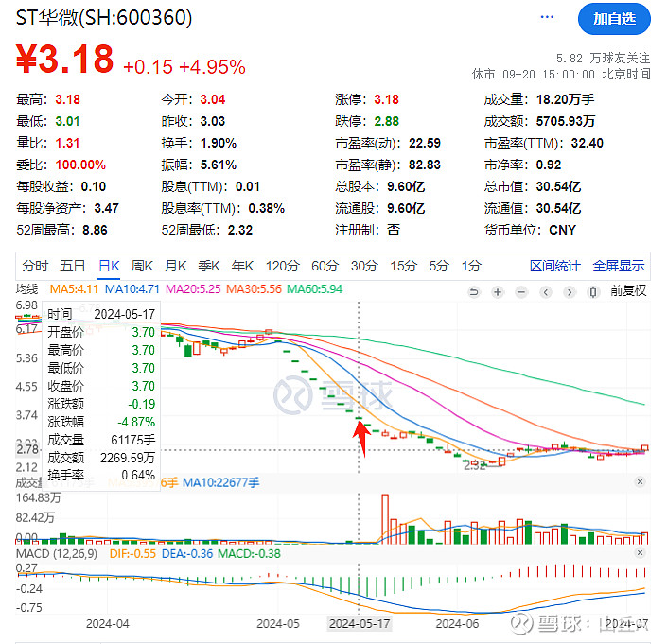Click the 均线 moving-average label
Image resolution: width=667 pixels, height=644 pixels.
click(26, 289)
